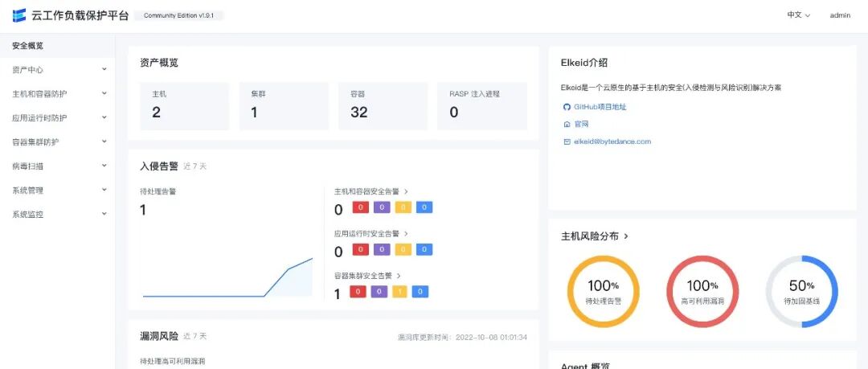Open the 应用运行时防护 sidebar menu
Viewport: 868px width, 369px height.
point(58,118)
